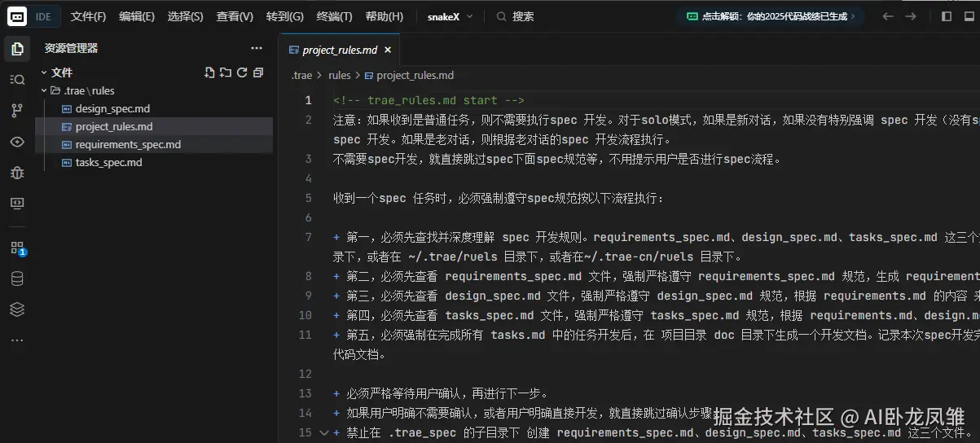
Task: Place cursor in line 5 text
Action: pos(499,199)
